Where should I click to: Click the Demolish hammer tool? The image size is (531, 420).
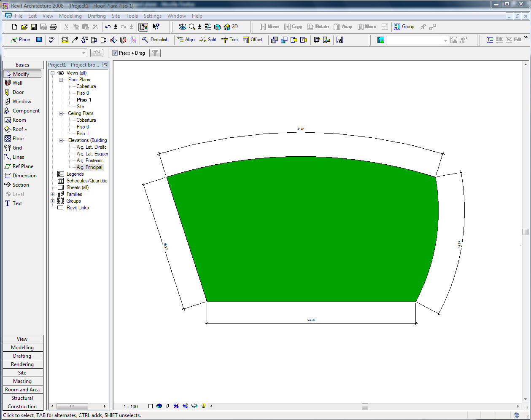[155, 40]
